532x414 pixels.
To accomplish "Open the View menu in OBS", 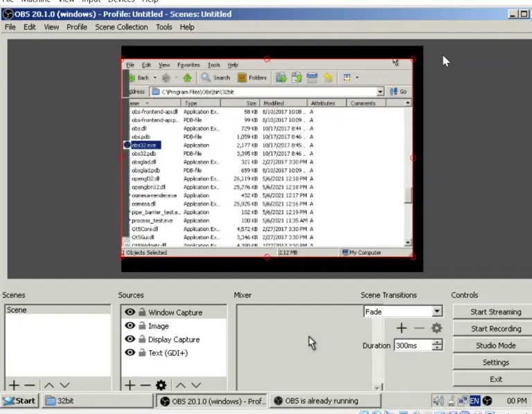I will coord(51,27).
